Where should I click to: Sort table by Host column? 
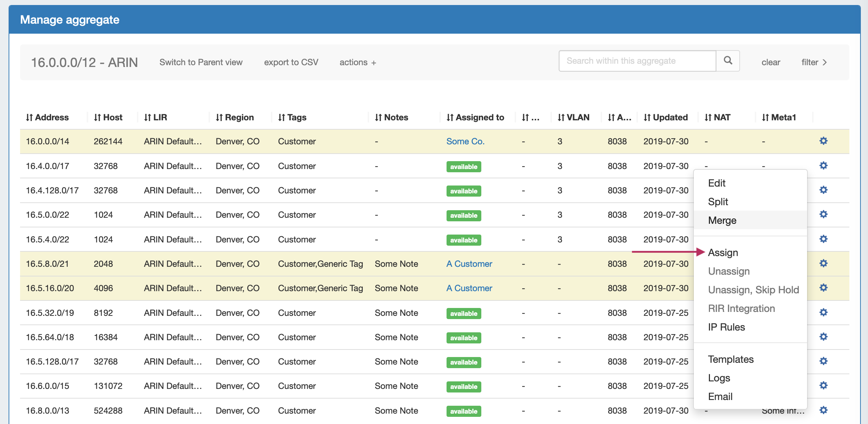point(108,117)
